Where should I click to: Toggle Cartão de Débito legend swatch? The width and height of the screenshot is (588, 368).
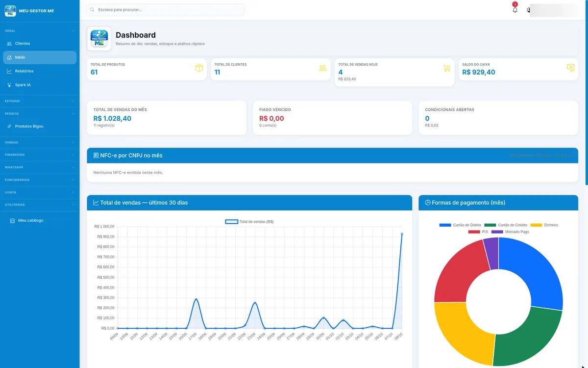point(445,225)
